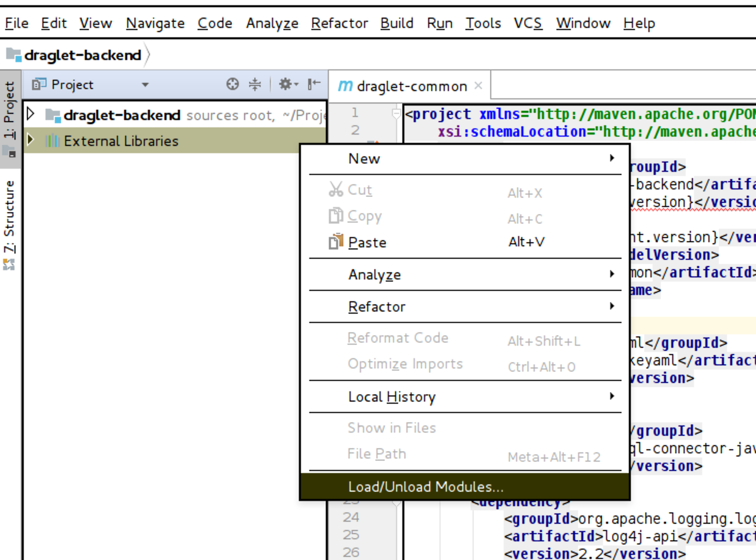Open Analyze submenu in context menu
Viewport: 756px width, 560px height.
pyautogui.click(x=465, y=274)
